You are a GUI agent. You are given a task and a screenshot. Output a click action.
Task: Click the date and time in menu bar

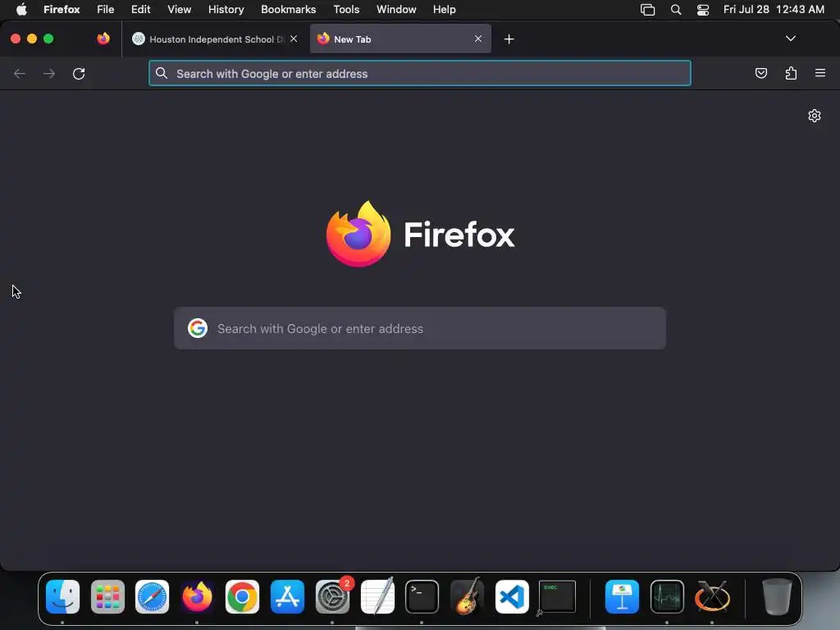(774, 10)
